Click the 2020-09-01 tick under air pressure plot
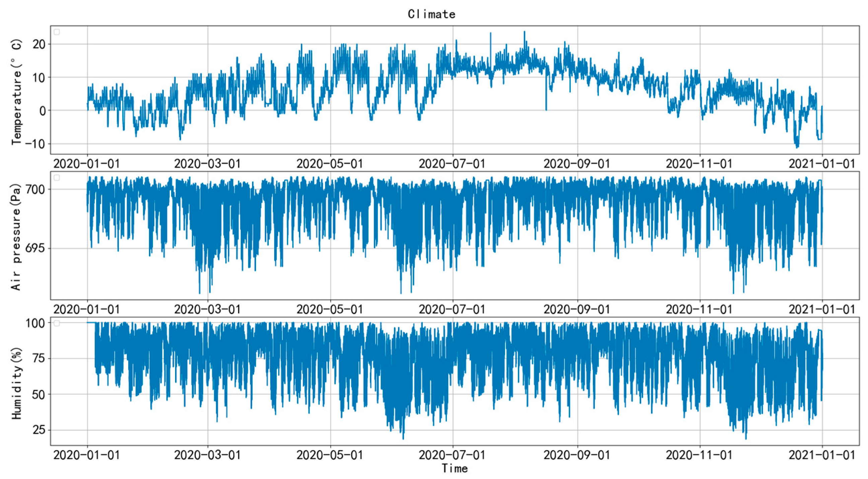Viewport: 868px width, 479px height. [577, 309]
